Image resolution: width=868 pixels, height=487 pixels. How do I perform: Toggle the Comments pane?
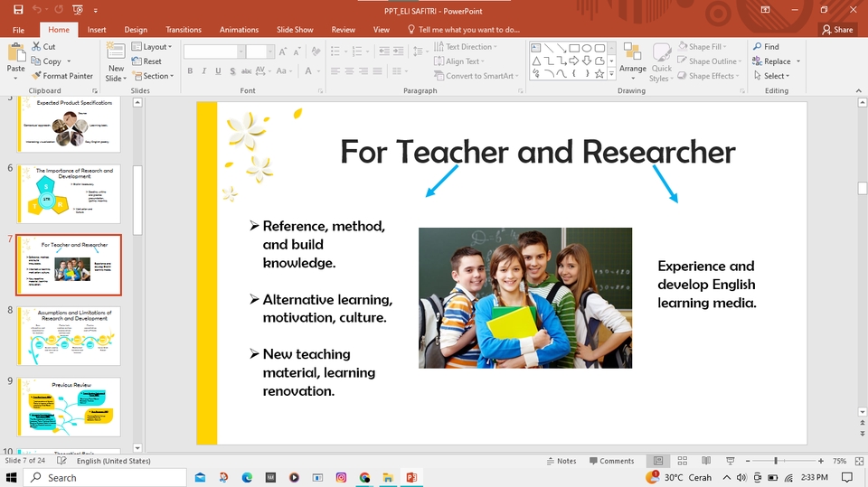[x=611, y=461]
